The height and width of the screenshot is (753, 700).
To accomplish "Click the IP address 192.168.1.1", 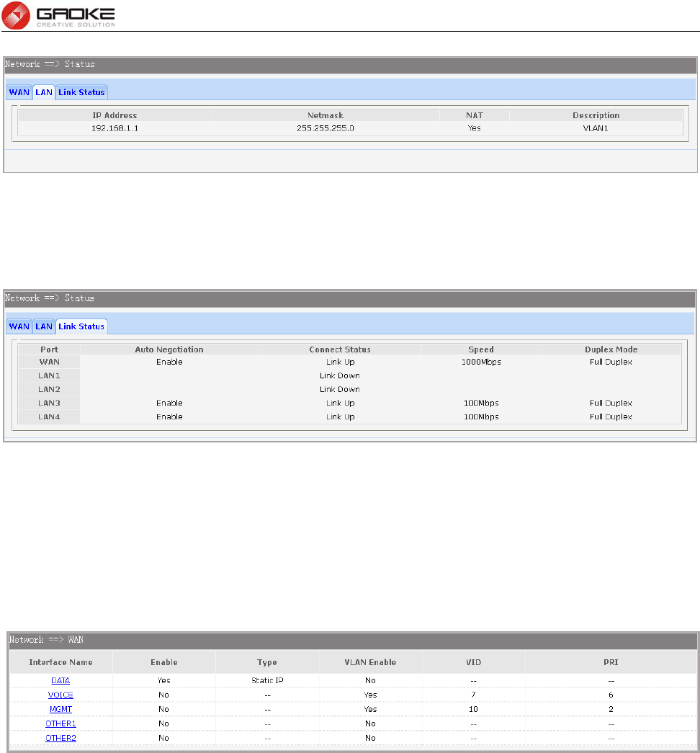I will [115, 128].
